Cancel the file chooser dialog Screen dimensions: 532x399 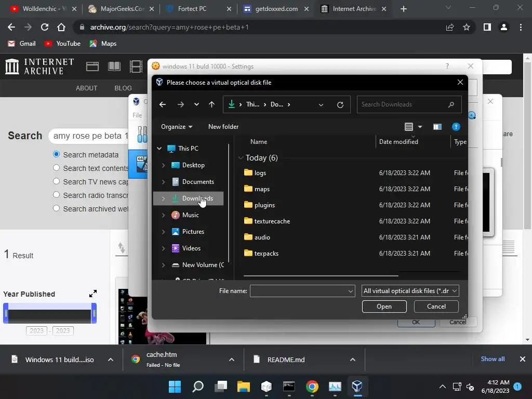point(436,307)
